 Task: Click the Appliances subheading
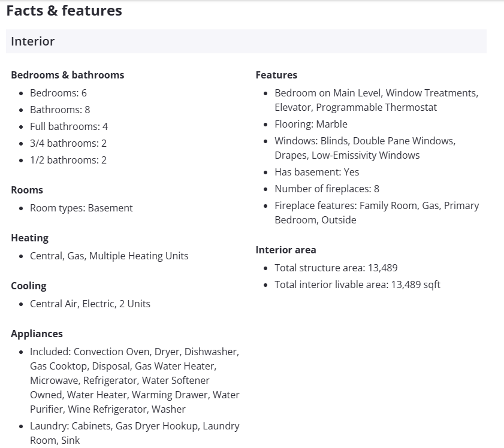(x=37, y=334)
